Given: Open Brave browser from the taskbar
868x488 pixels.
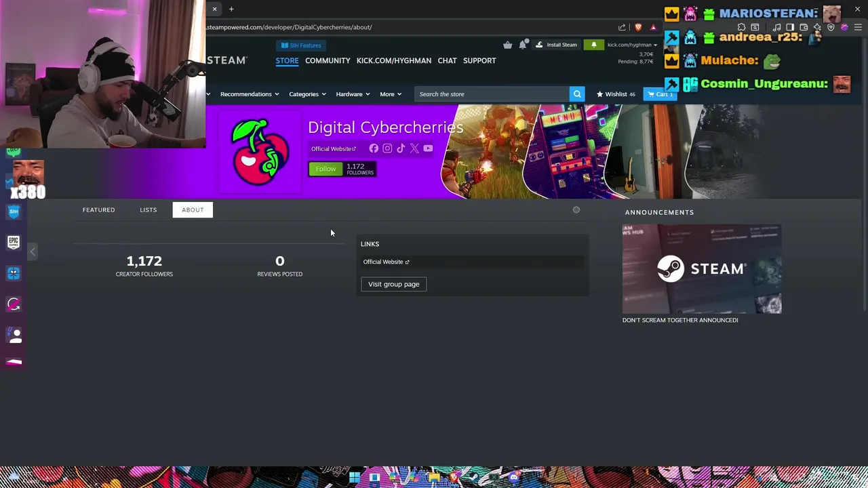Looking at the screenshot, I should [454, 477].
